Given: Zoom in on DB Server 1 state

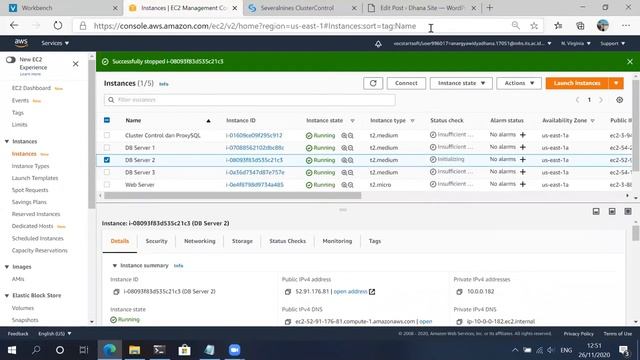Looking at the screenshot, I should tap(344, 148).
